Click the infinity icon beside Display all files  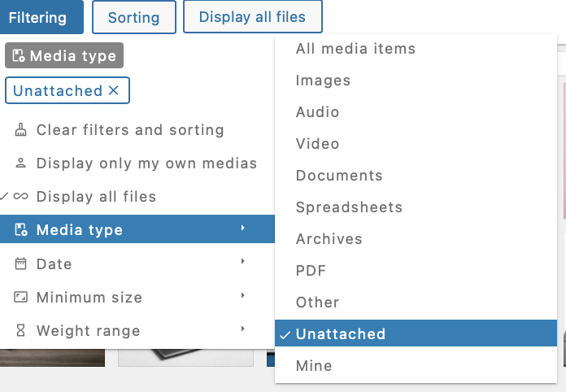(21, 197)
